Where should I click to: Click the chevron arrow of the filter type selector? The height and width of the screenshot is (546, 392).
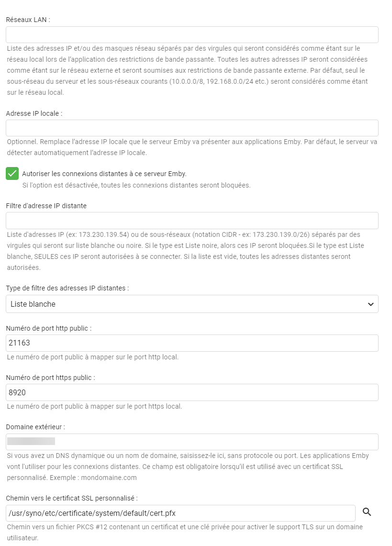pos(370,304)
